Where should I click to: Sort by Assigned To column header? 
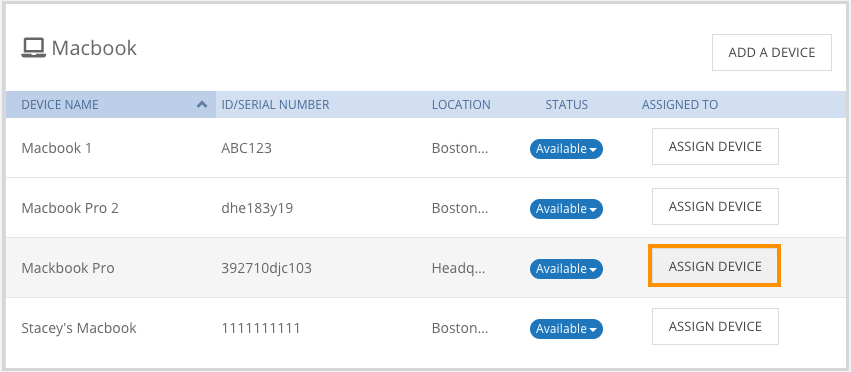click(x=679, y=105)
